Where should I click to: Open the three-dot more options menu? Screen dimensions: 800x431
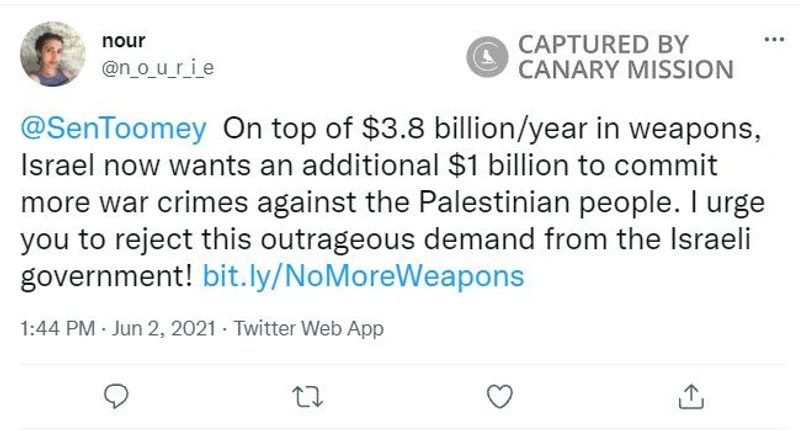pyautogui.click(x=773, y=41)
